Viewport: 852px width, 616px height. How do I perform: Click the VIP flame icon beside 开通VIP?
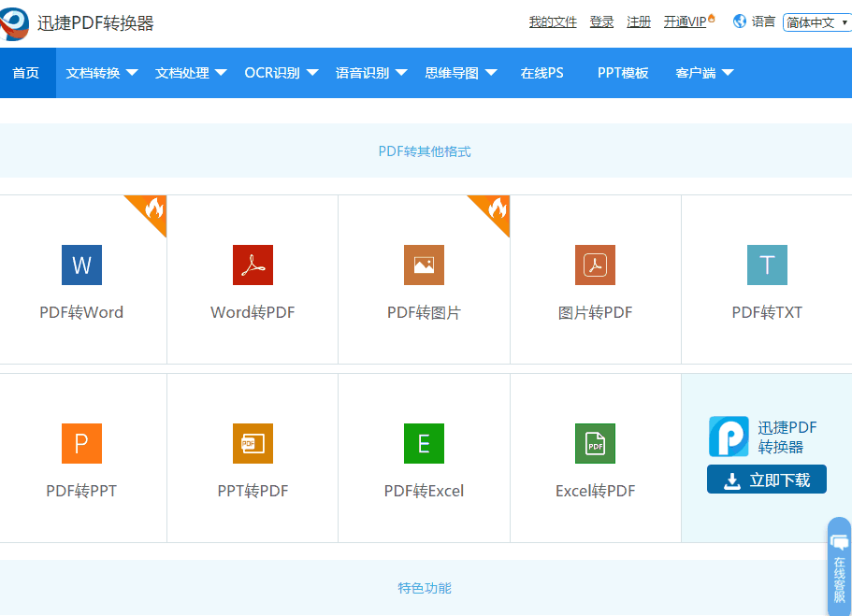712,19
